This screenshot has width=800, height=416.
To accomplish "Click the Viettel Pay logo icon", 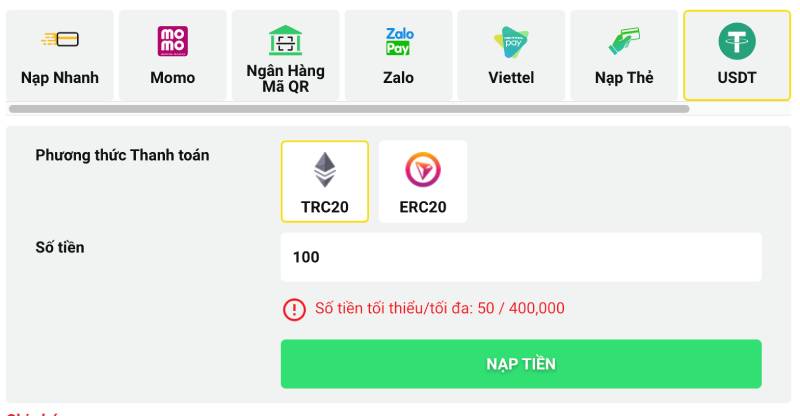I will click(511, 41).
